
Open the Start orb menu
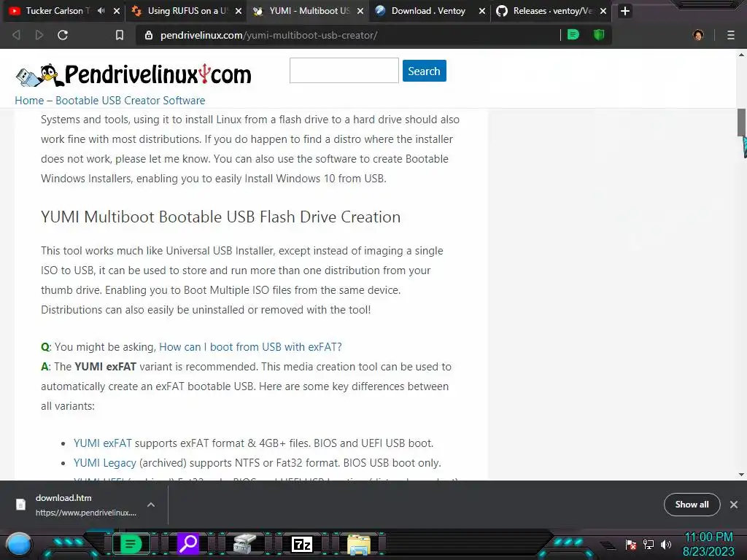(19, 545)
